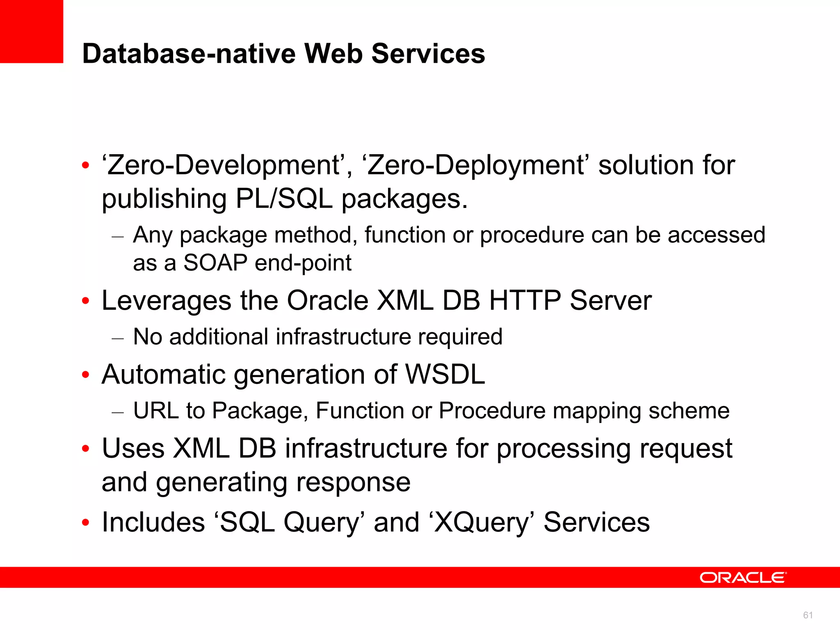Click the Oracle logo in the red footer
The image size is (840, 630).
743,577
